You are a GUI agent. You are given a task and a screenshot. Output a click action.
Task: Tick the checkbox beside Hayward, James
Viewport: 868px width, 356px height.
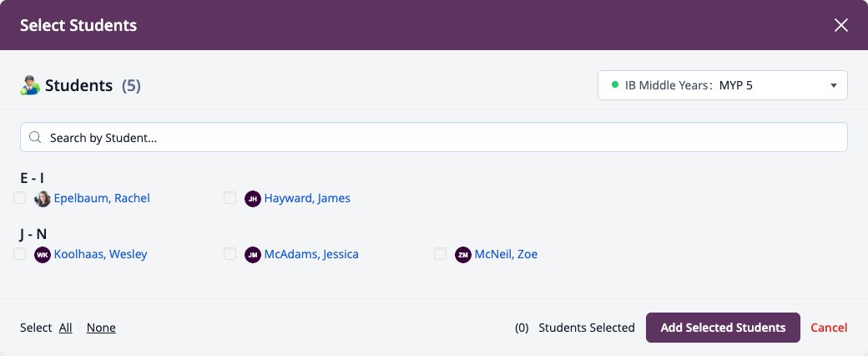point(230,198)
